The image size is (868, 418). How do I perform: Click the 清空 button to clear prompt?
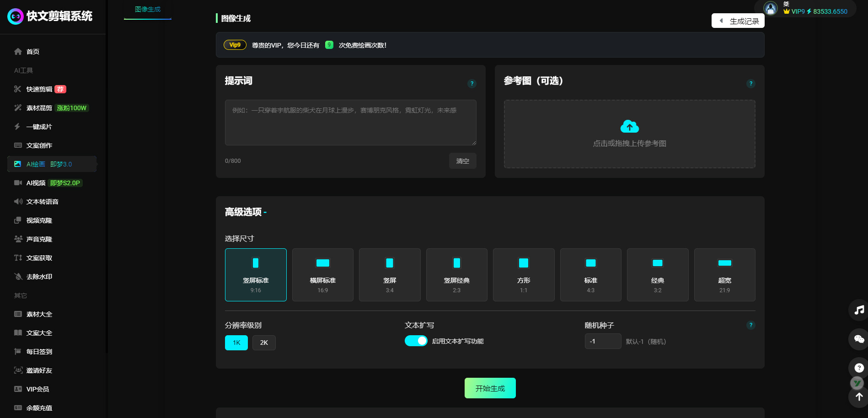coord(462,161)
